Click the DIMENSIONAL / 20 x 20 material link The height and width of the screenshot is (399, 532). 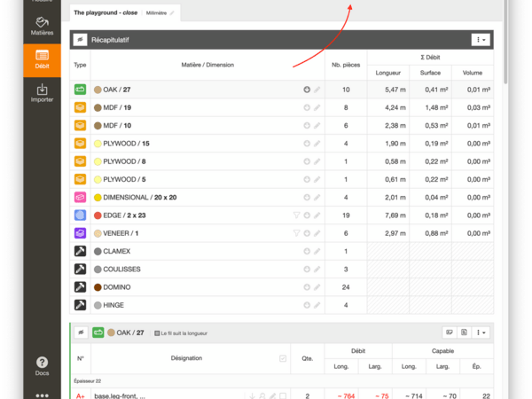(x=142, y=197)
